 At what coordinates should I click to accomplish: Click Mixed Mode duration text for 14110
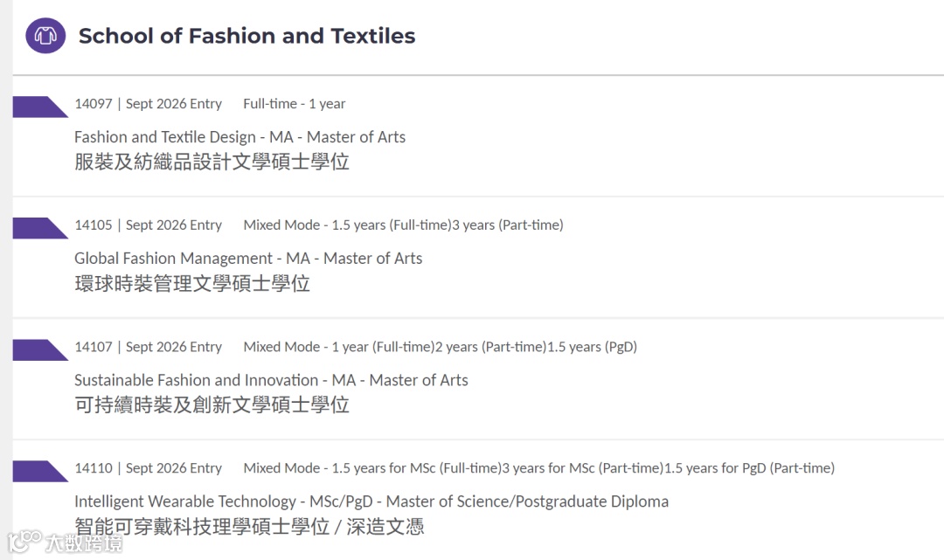coord(538,468)
